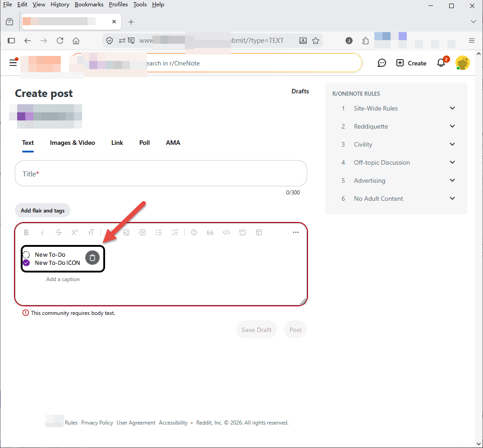Open the browser extensions menu
Viewport: 483px width, 448px height.
365,41
